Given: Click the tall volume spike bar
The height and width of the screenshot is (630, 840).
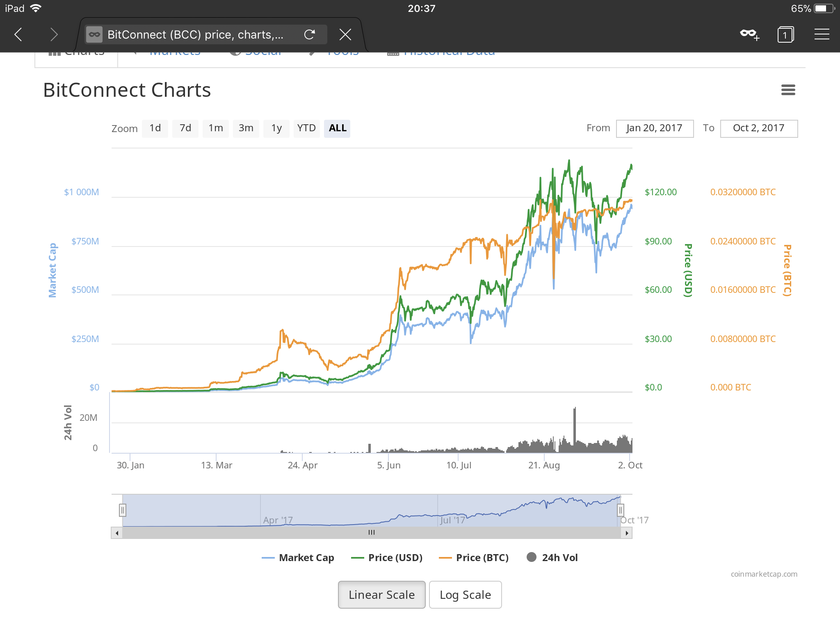Looking at the screenshot, I should 575,430.
